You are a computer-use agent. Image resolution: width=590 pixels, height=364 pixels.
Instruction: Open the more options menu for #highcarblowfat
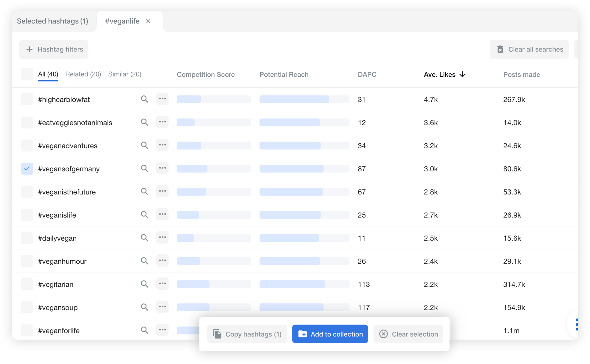[x=162, y=99]
